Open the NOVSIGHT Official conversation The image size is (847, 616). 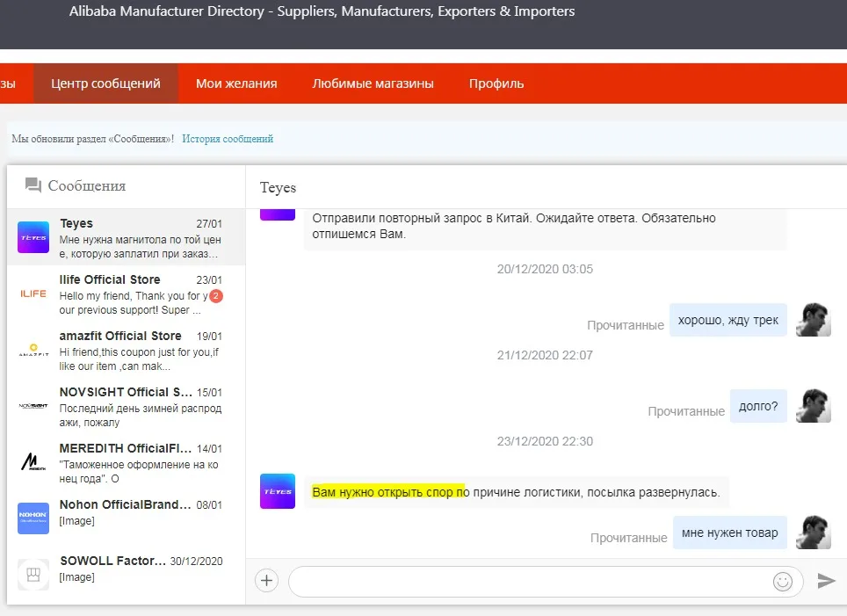point(127,406)
